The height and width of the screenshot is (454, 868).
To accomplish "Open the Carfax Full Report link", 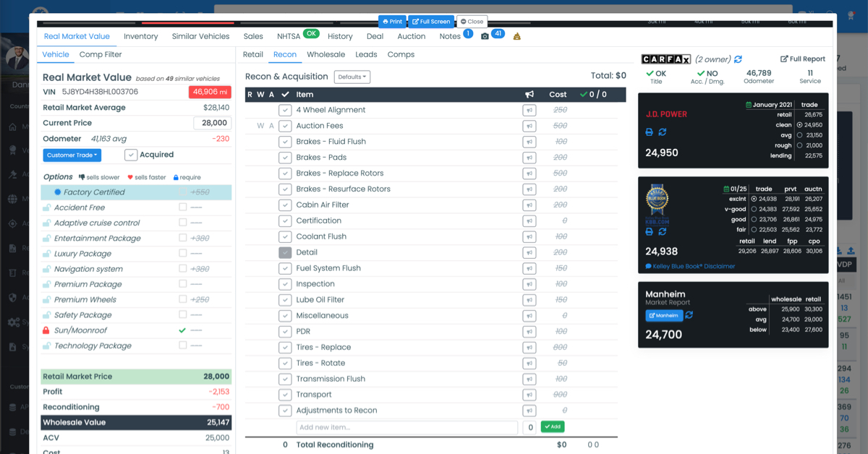I will click(803, 59).
